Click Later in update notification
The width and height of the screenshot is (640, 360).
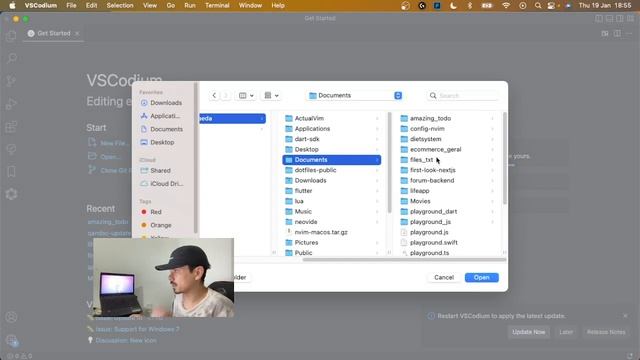(x=566, y=332)
